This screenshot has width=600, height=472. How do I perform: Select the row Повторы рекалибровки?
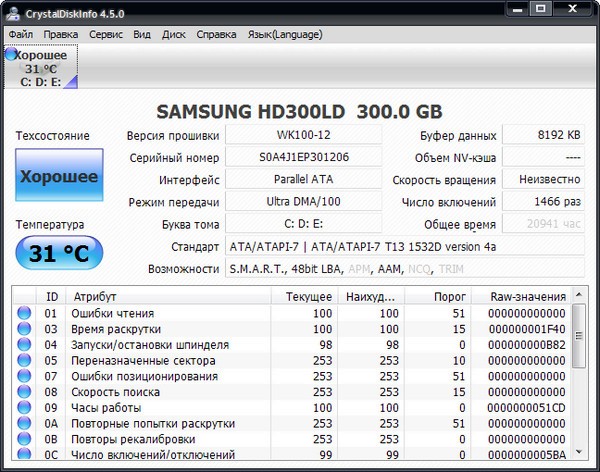pyautogui.click(x=292, y=439)
